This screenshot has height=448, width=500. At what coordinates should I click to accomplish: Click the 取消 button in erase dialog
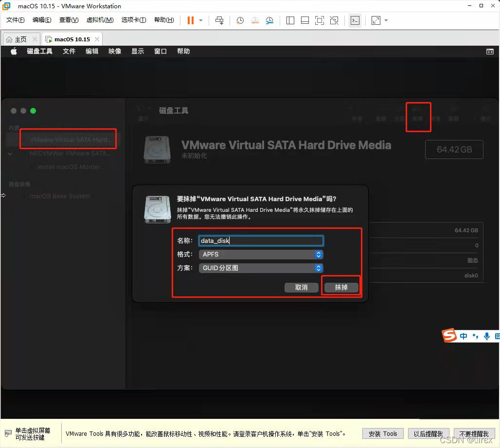pyautogui.click(x=302, y=287)
